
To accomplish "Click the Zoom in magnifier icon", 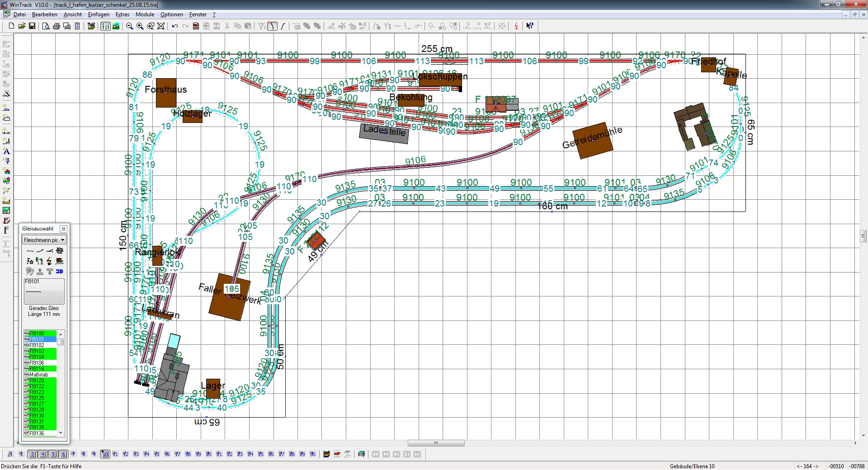I will (x=140, y=26).
